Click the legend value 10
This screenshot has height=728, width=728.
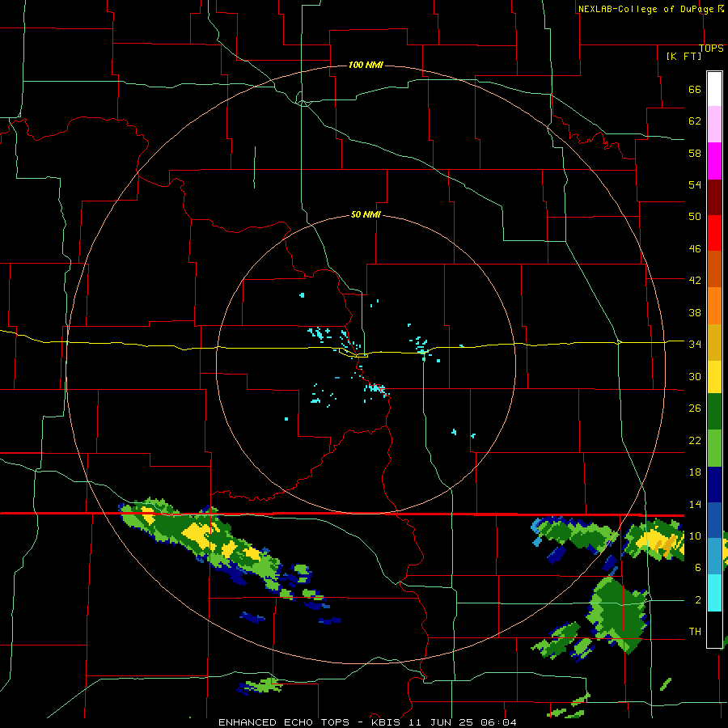[695, 536]
